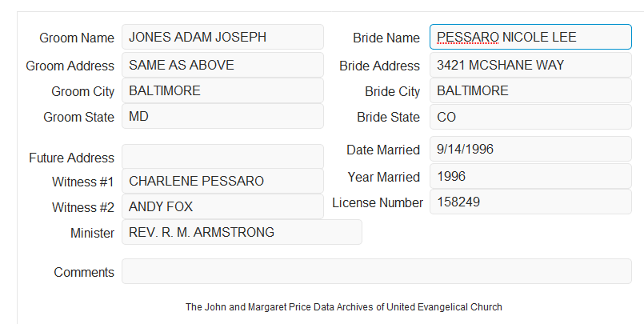Click the Groom Name label
This screenshot has width=644, height=324.
pyautogui.click(x=77, y=38)
